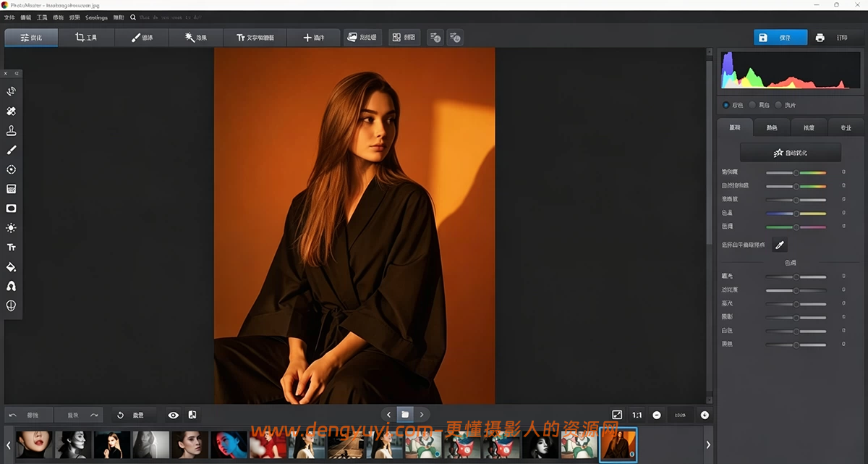
Task: Select the vignette tool in left toolbar
Action: coord(12,208)
